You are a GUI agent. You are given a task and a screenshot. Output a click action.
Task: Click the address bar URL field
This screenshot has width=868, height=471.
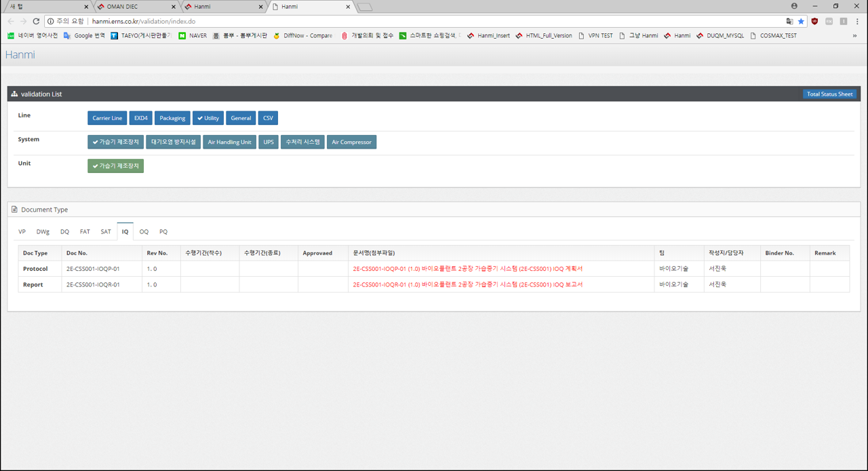click(x=434, y=21)
